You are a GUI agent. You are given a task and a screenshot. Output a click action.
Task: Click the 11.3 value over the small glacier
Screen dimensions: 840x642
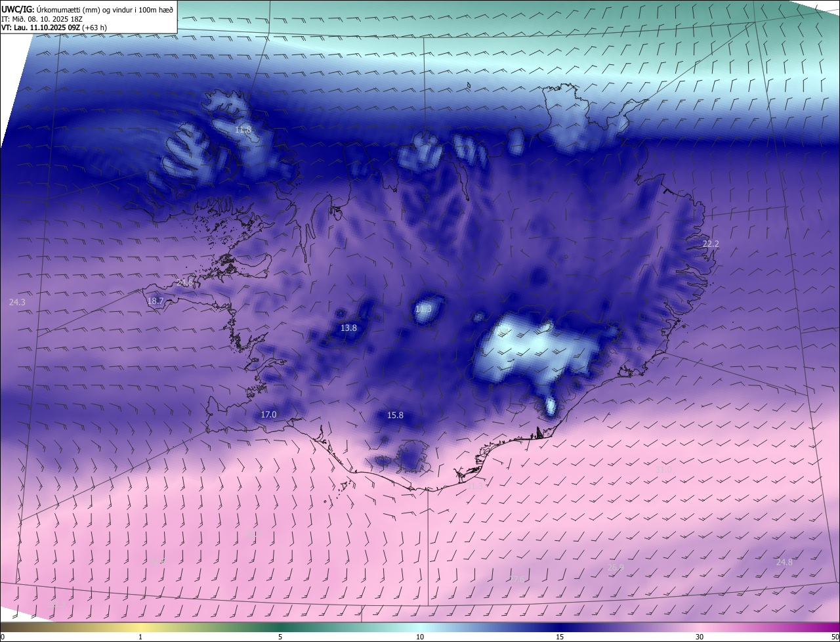tap(423, 309)
